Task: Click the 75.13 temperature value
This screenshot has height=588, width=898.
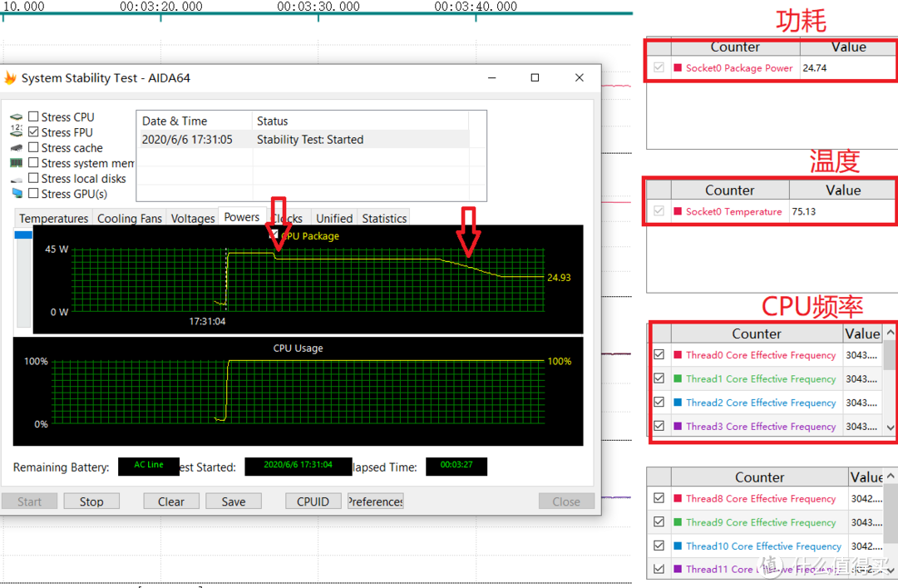Action: [x=803, y=211]
